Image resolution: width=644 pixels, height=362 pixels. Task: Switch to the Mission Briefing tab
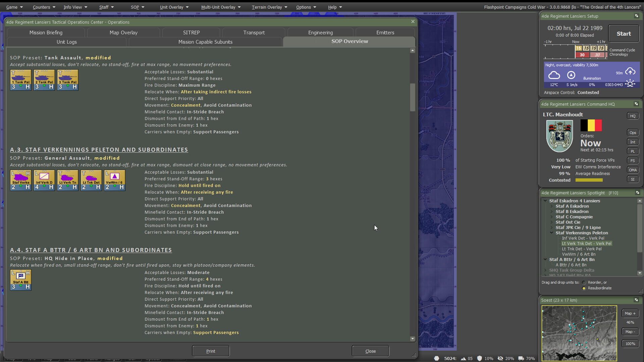(x=46, y=32)
